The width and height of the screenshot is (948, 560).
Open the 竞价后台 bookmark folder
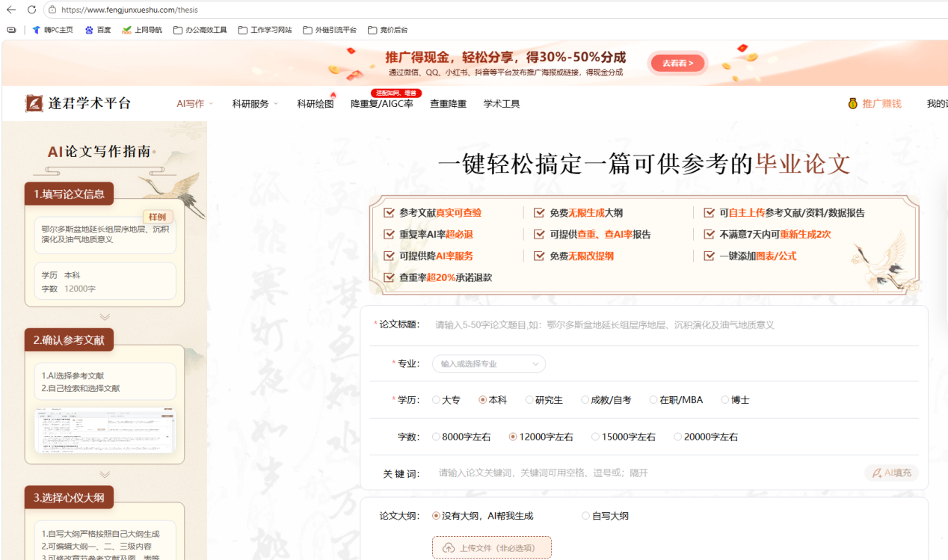(x=388, y=30)
